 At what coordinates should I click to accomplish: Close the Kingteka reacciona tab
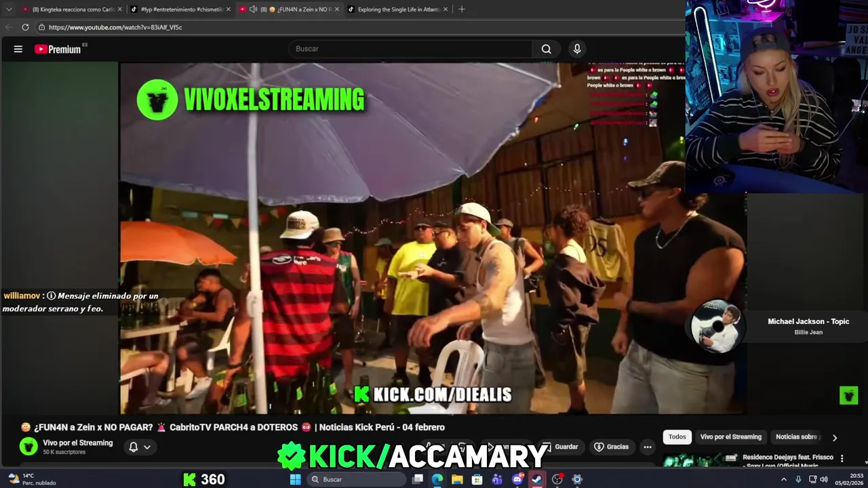click(120, 9)
